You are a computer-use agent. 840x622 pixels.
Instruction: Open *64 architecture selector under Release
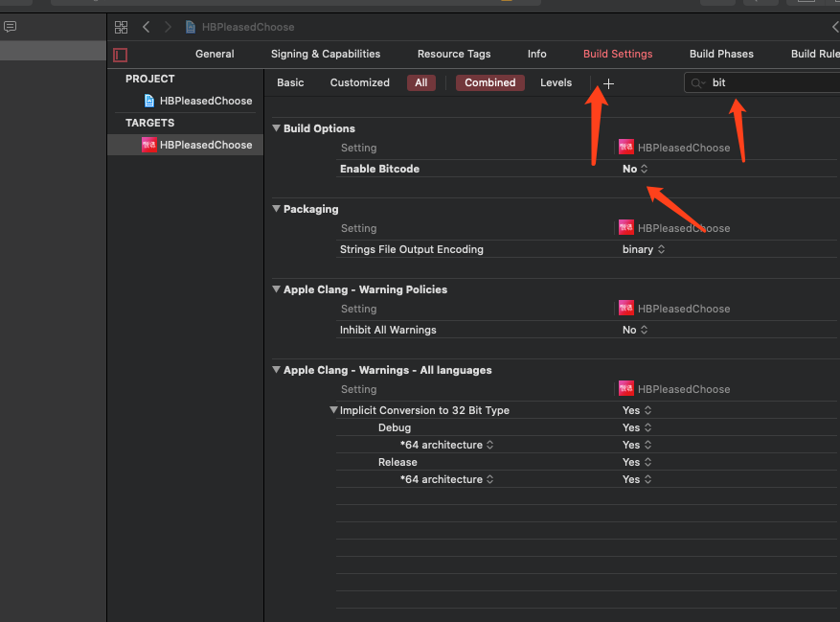(446, 479)
